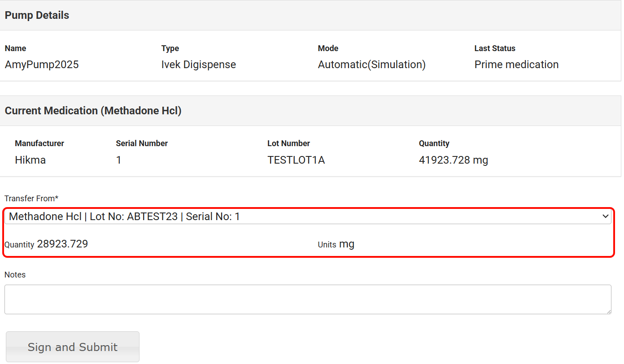Click the Prime medication status text

[516, 65]
